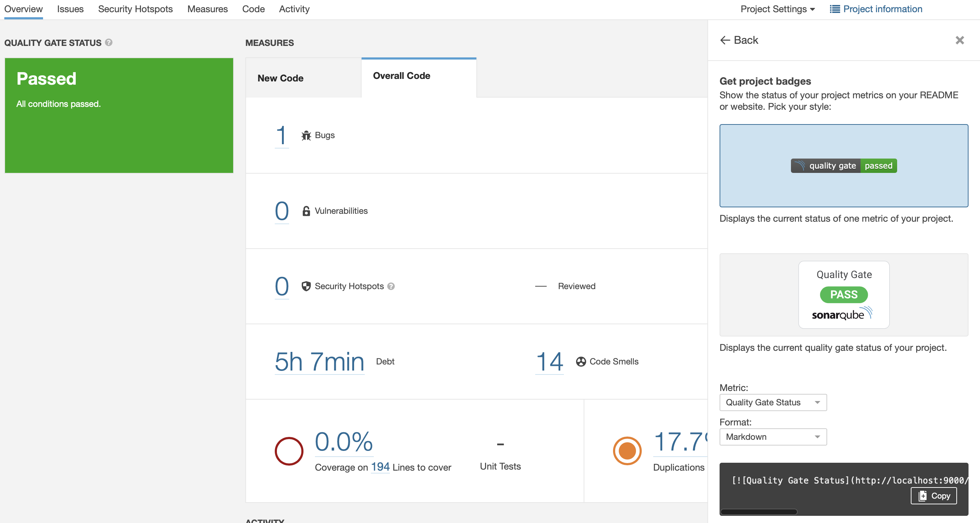
Task: Switch to the Security Hotspots tab
Action: pos(136,9)
